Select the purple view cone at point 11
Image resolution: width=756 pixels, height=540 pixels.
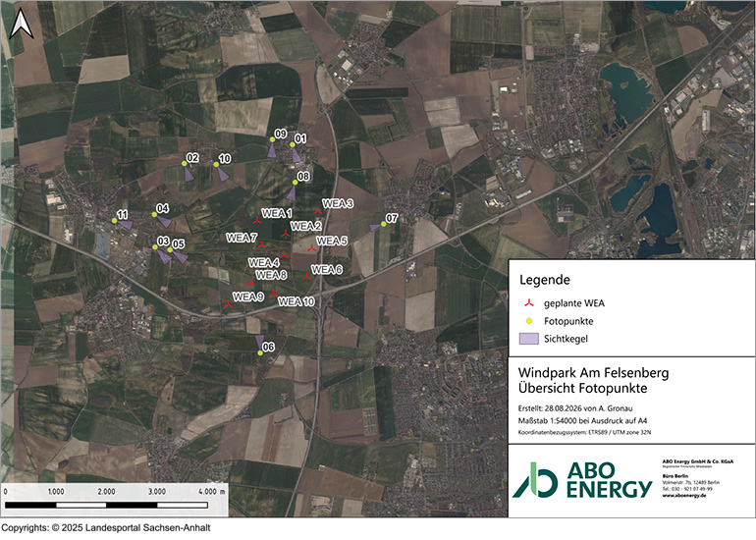[126, 224]
